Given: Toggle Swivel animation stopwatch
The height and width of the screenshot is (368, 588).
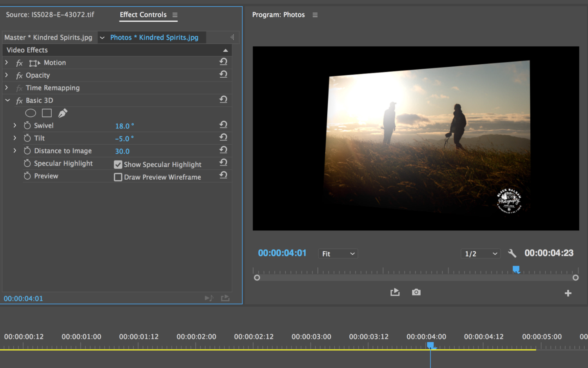Looking at the screenshot, I should coord(27,126).
